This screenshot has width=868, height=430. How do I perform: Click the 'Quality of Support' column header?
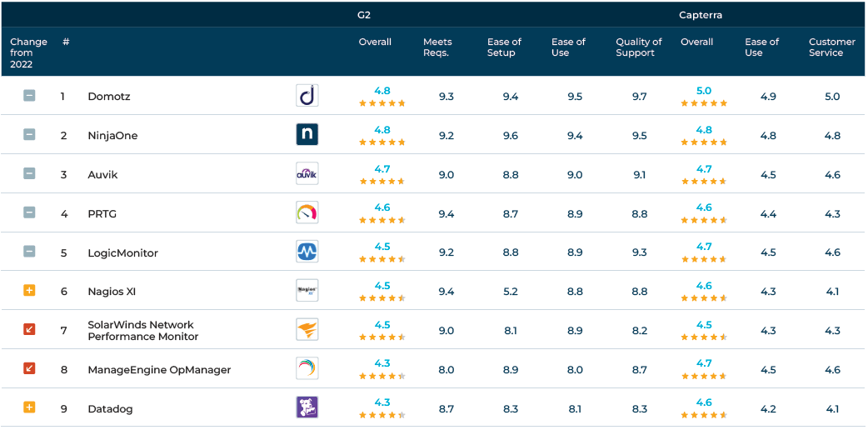639,47
